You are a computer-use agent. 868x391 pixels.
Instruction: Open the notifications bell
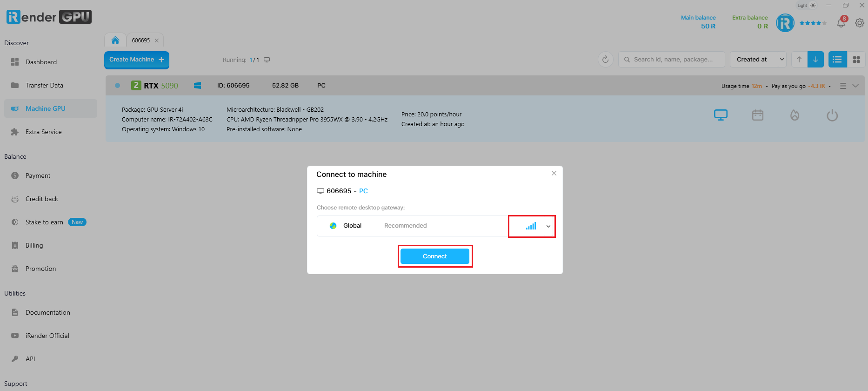841,22
